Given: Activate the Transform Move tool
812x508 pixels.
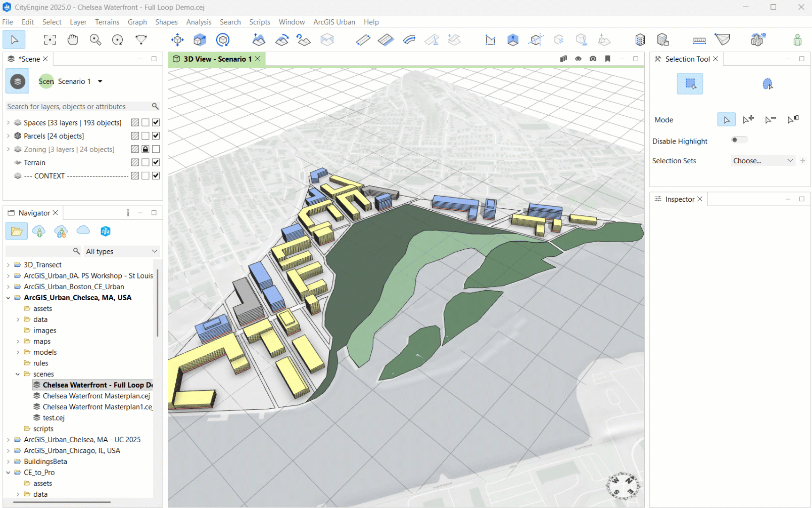Looking at the screenshot, I should point(178,40).
